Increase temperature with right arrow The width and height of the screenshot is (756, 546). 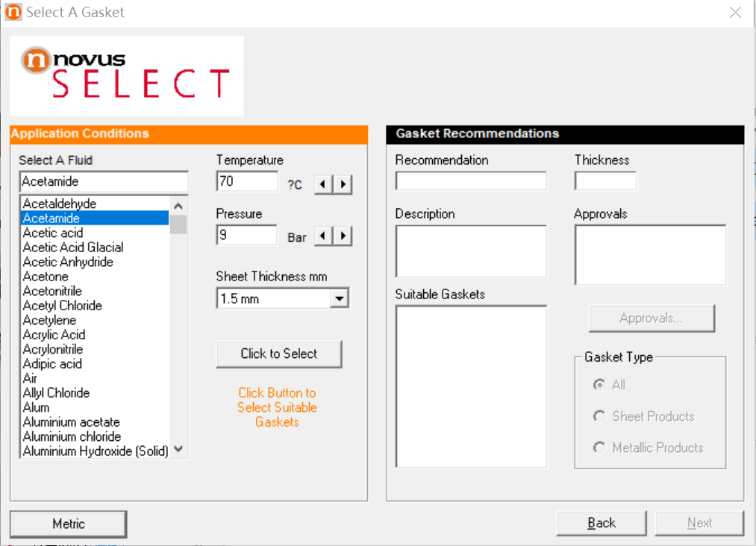tap(343, 184)
